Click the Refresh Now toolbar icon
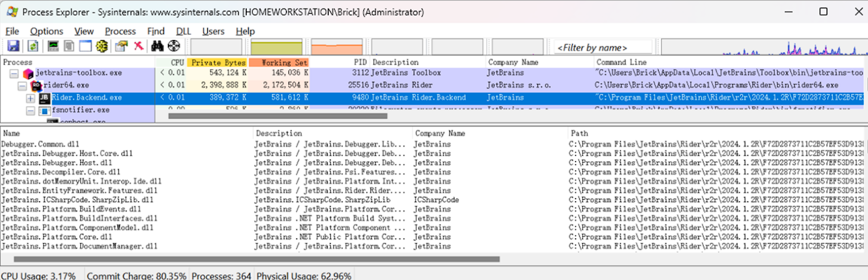Screen dimensions: 868x280 tap(33, 47)
